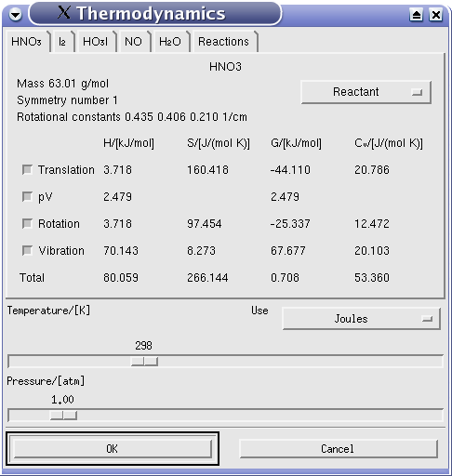
Task: Click the Total Gibbs value 0.708
Action: (x=286, y=278)
